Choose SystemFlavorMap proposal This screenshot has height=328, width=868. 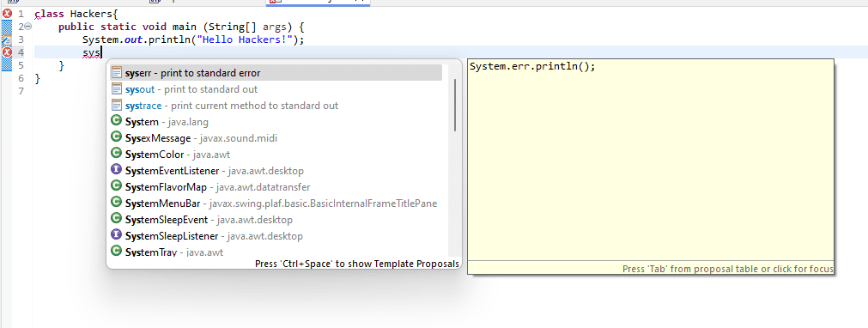(x=276, y=187)
